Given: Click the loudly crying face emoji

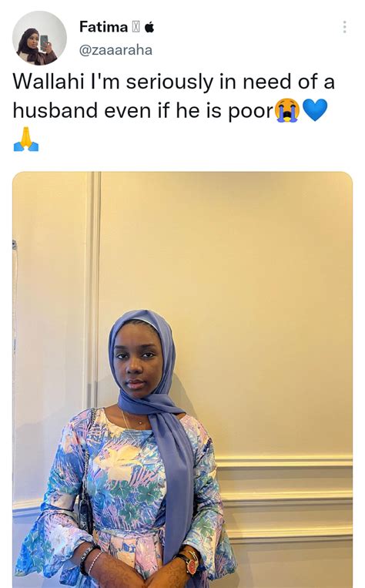Looking at the screenshot, I should 287,111.
